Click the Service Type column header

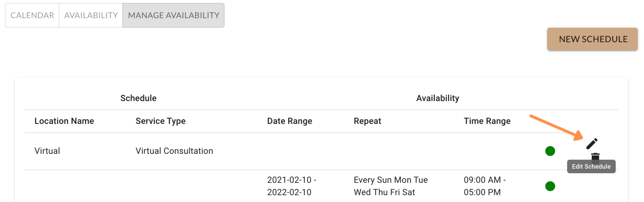(160, 121)
